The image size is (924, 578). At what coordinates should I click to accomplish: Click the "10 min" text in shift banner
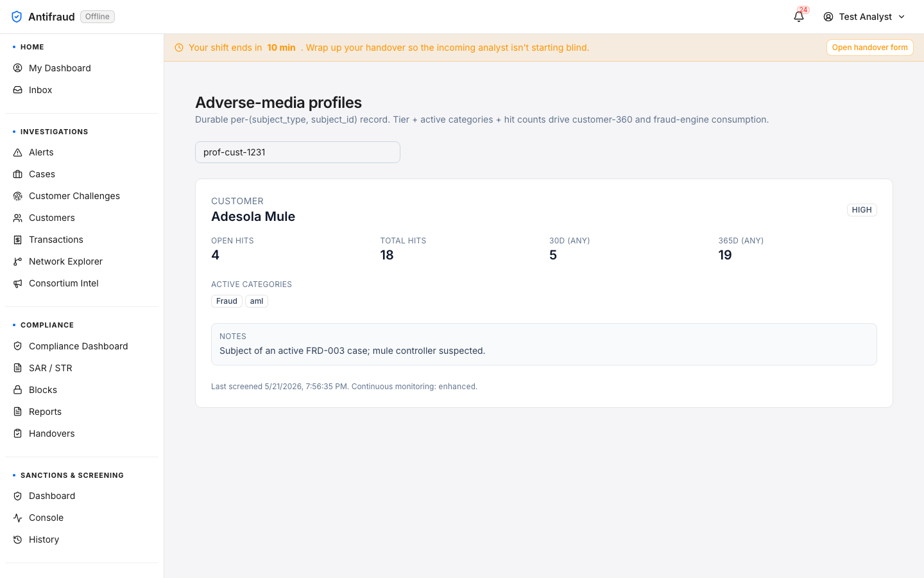coord(281,48)
